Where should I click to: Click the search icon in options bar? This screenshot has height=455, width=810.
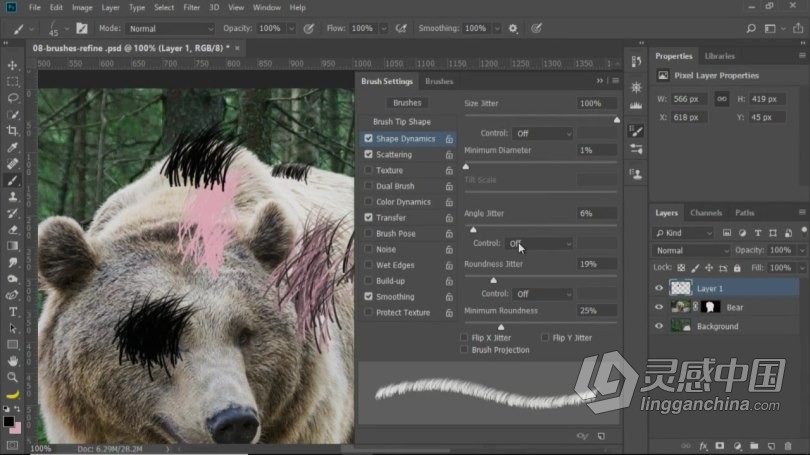[751, 28]
